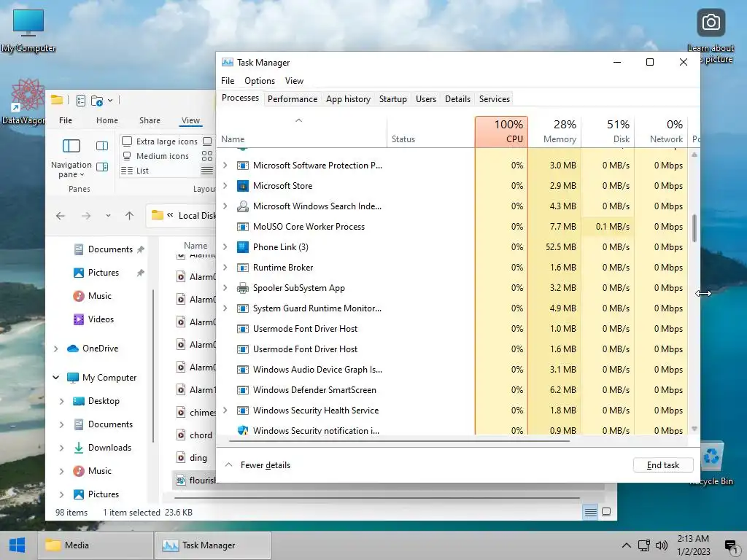Open Share ribbon tab in File Explorer
747x560 pixels.
pos(150,120)
